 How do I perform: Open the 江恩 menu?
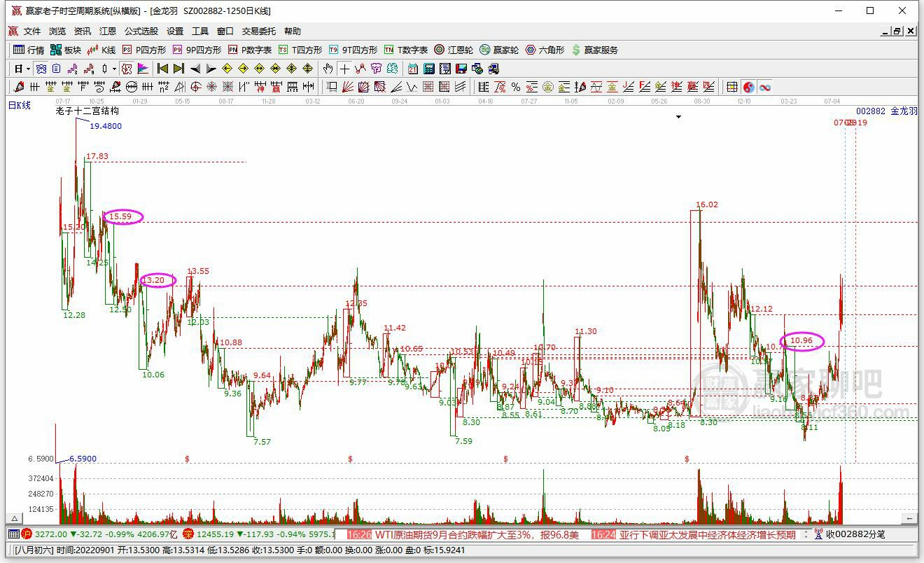point(108,32)
